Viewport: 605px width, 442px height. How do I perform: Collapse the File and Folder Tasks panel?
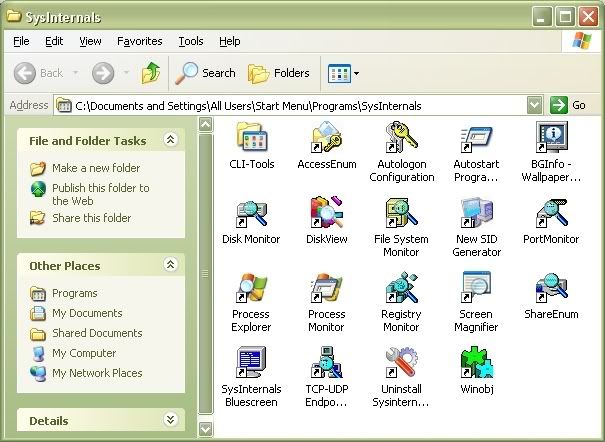tap(171, 139)
